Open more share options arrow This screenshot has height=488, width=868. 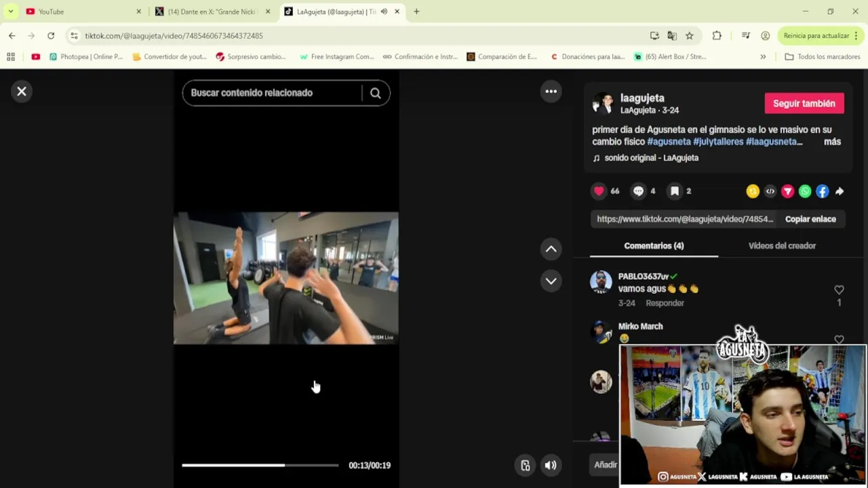(x=840, y=192)
